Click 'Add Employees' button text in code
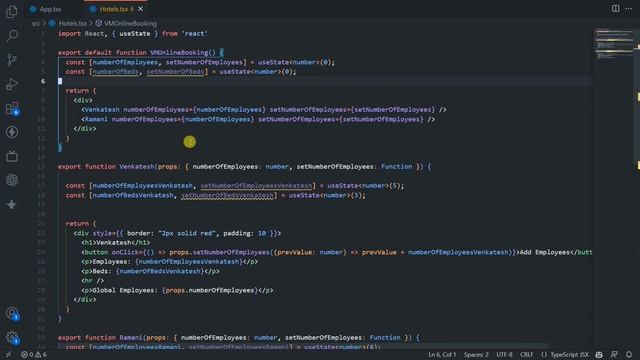640x360 pixels. coord(544,253)
